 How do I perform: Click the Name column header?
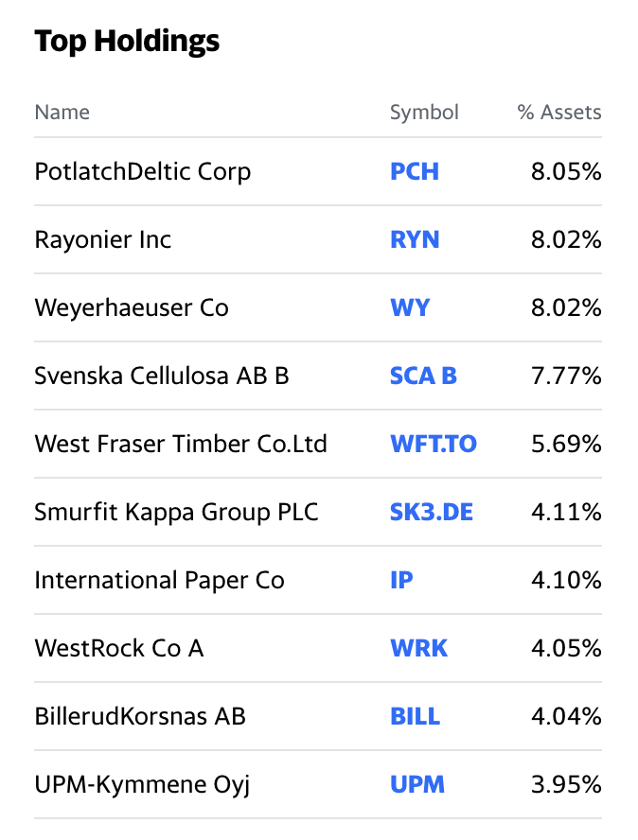click(x=62, y=113)
